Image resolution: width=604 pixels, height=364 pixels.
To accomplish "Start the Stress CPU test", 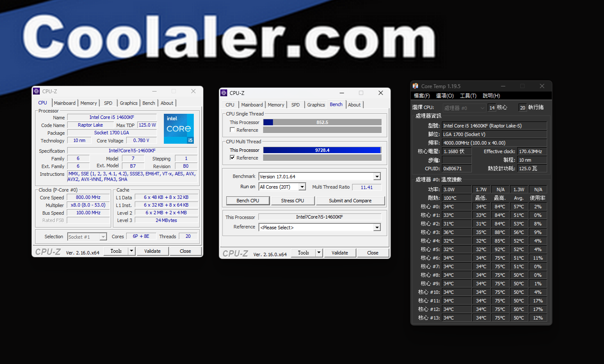I will (293, 201).
